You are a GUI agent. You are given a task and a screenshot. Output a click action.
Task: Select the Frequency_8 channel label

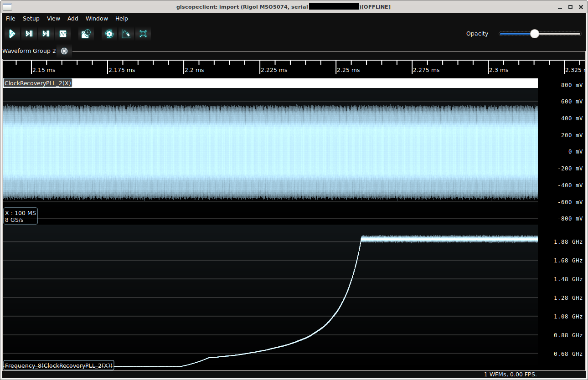(x=58, y=365)
